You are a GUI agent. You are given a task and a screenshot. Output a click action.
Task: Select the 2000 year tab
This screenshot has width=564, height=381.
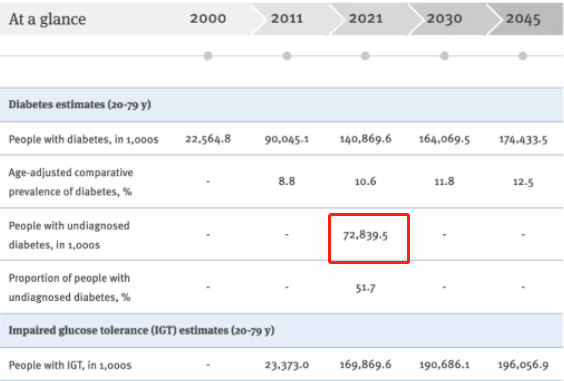coord(208,19)
